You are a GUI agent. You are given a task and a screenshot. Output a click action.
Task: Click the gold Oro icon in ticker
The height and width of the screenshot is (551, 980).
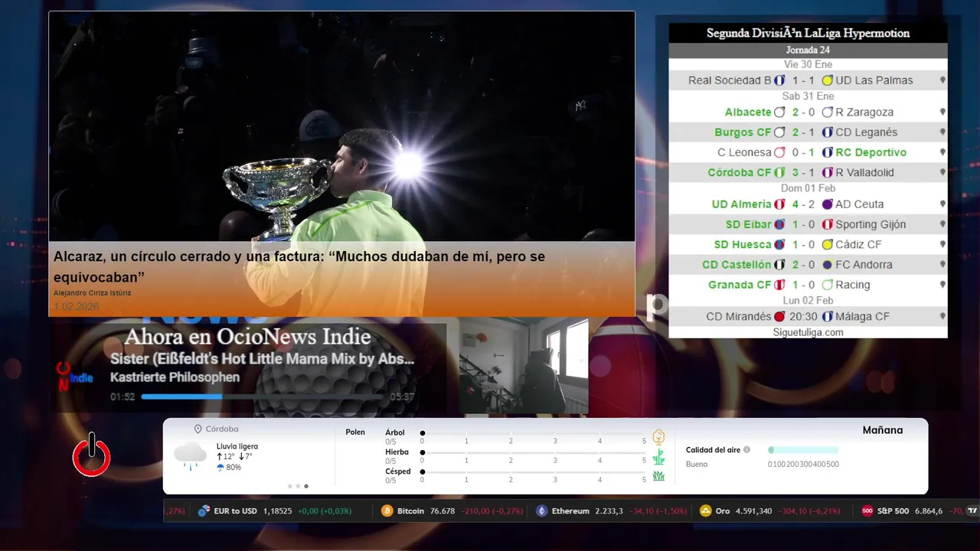pos(706,511)
